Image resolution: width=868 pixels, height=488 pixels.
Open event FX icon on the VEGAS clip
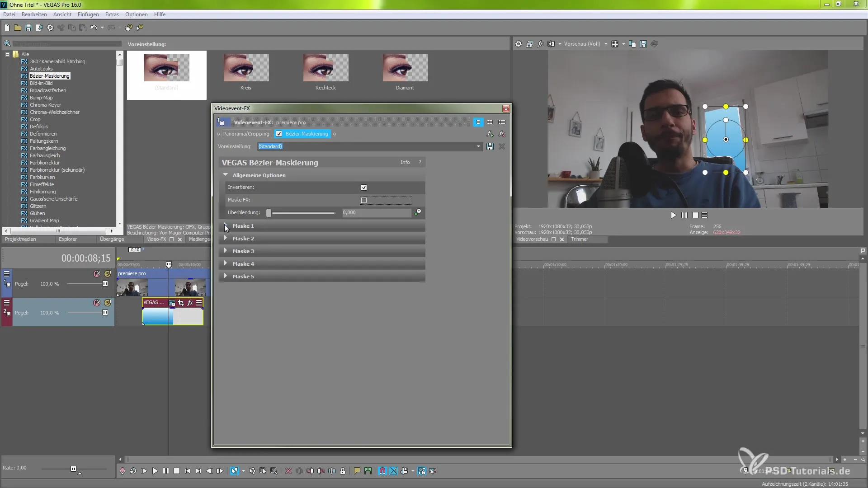click(190, 303)
